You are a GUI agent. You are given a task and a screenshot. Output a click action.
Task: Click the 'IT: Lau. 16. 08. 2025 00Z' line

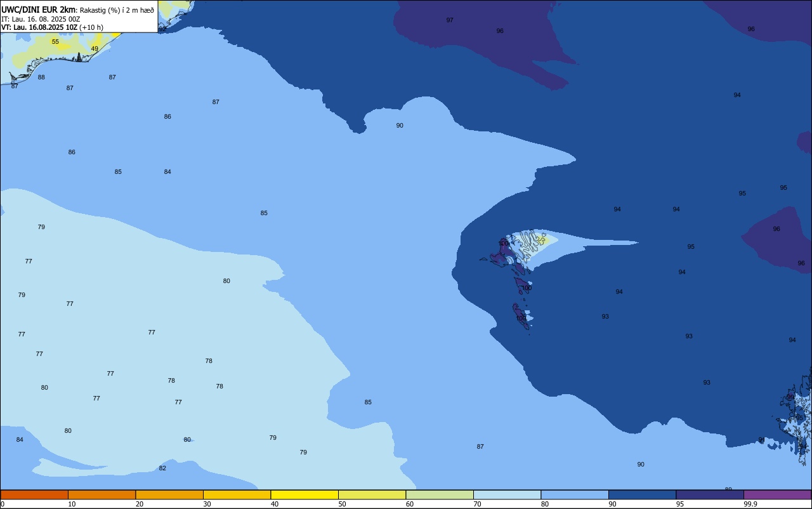(x=41, y=19)
